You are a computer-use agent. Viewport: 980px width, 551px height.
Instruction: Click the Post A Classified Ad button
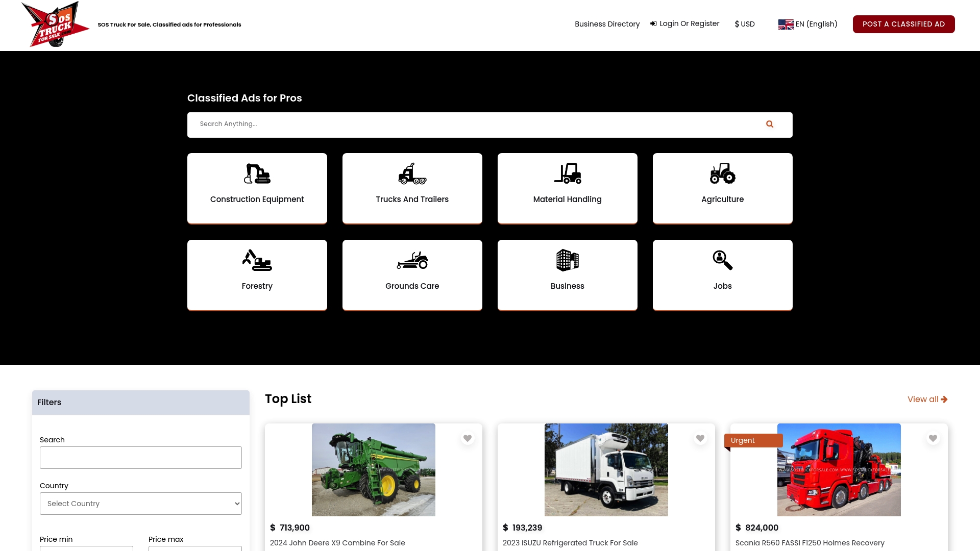[903, 24]
